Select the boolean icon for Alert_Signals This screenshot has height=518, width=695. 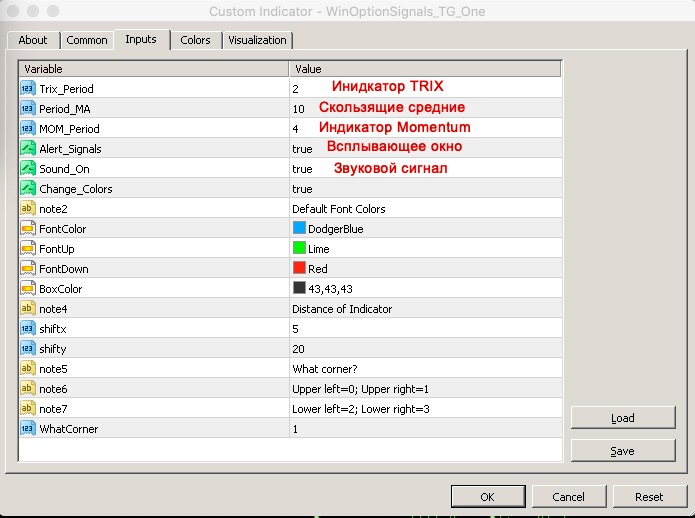27,148
